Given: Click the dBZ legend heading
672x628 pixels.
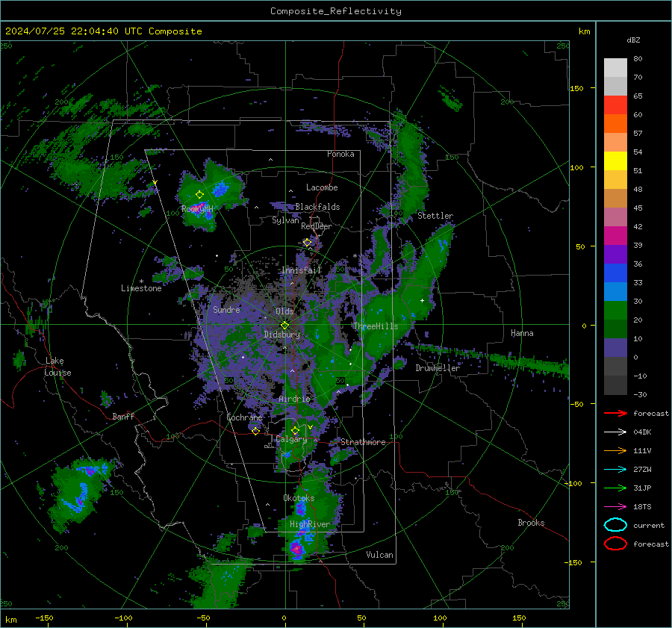Looking at the screenshot, I should point(633,40).
